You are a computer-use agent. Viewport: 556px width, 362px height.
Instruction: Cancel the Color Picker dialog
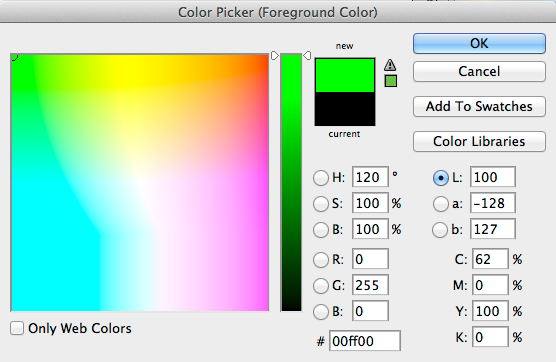(x=479, y=72)
